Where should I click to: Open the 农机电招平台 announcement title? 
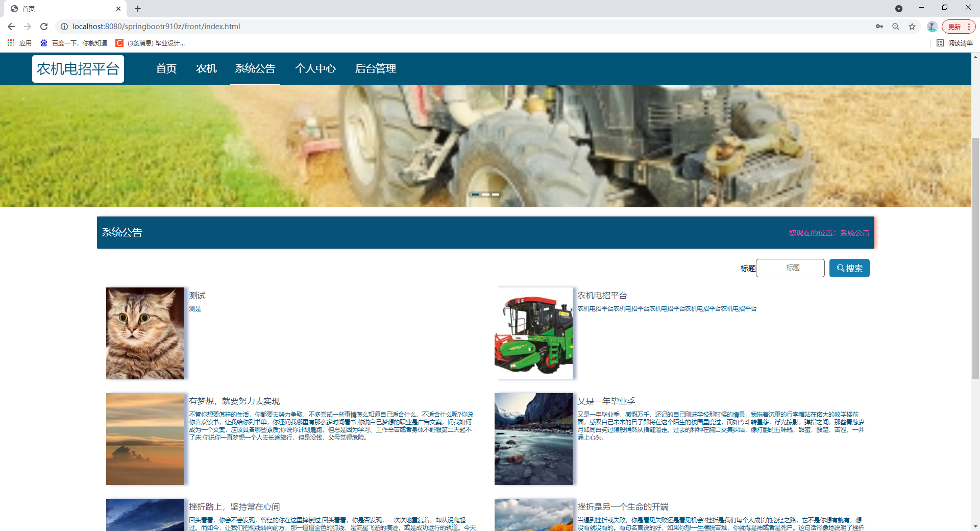click(x=602, y=296)
